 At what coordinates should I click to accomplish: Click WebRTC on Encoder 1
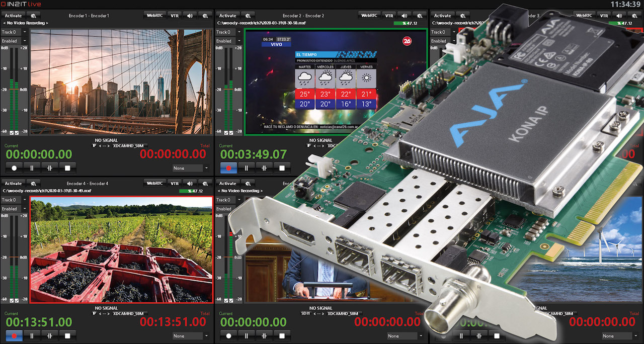[154, 16]
